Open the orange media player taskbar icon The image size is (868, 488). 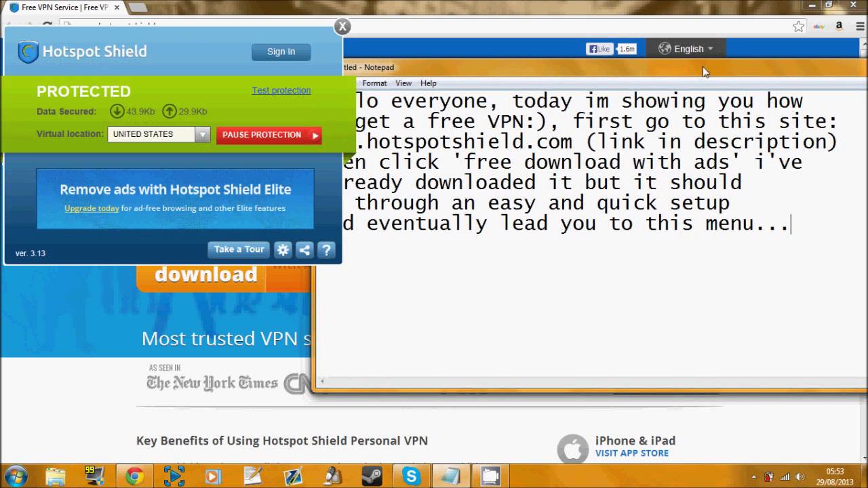[x=214, y=476]
